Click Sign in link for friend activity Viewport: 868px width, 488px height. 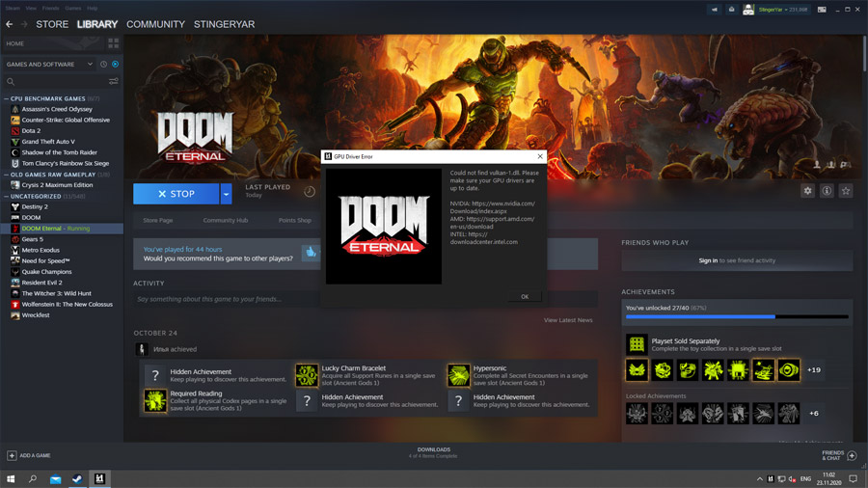coord(708,260)
